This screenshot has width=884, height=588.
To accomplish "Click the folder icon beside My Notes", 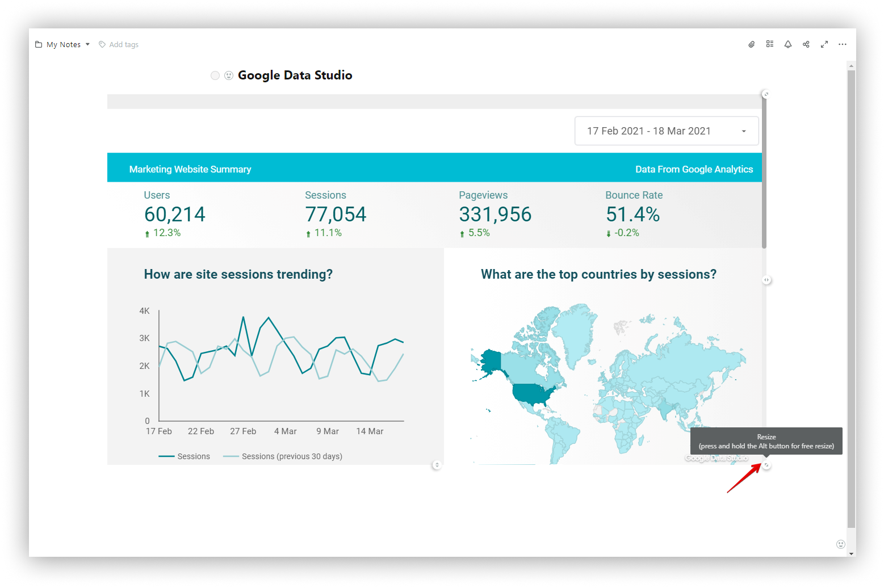I will pos(39,44).
